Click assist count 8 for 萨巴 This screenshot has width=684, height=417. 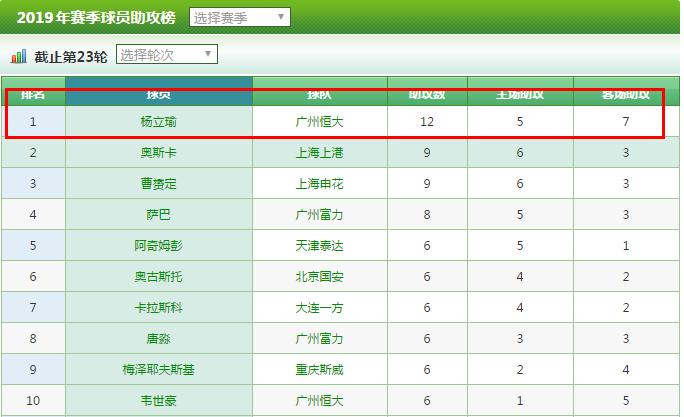point(427,215)
